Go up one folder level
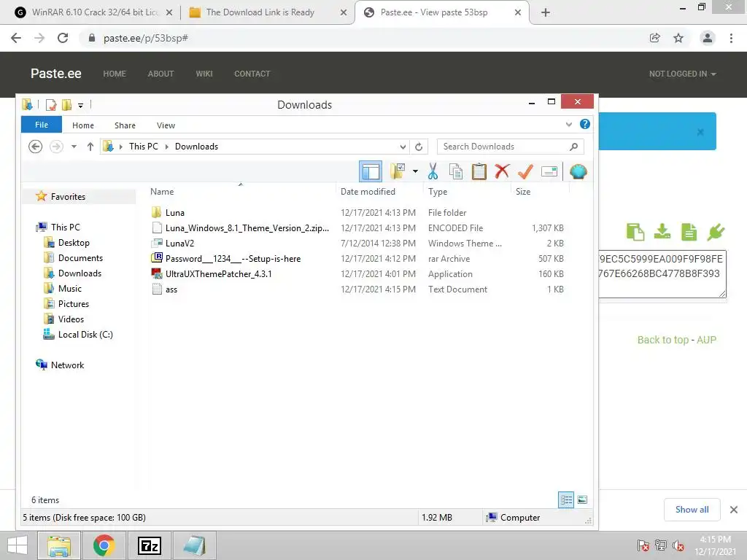Viewport: 747px width, 560px height. pos(90,146)
